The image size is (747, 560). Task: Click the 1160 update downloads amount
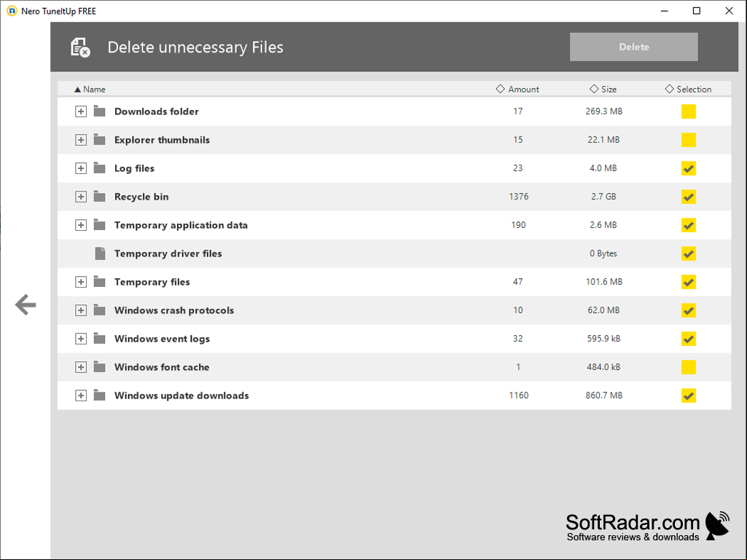pos(518,395)
